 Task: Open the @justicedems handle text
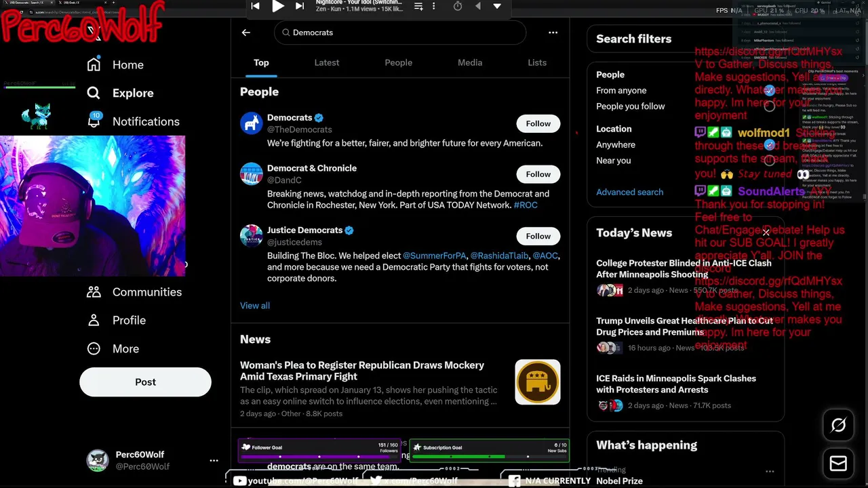tap(294, 242)
